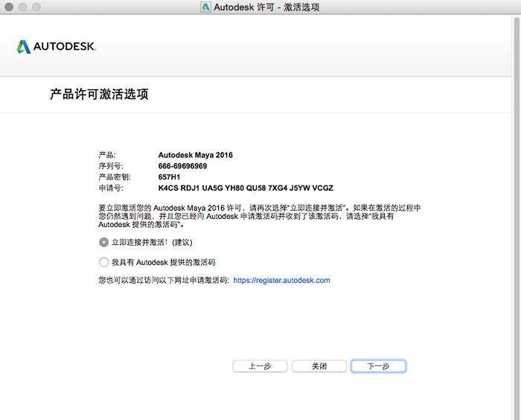This screenshot has width=521, height=420.
Task: Click the 产品: label
Action: click(107, 155)
